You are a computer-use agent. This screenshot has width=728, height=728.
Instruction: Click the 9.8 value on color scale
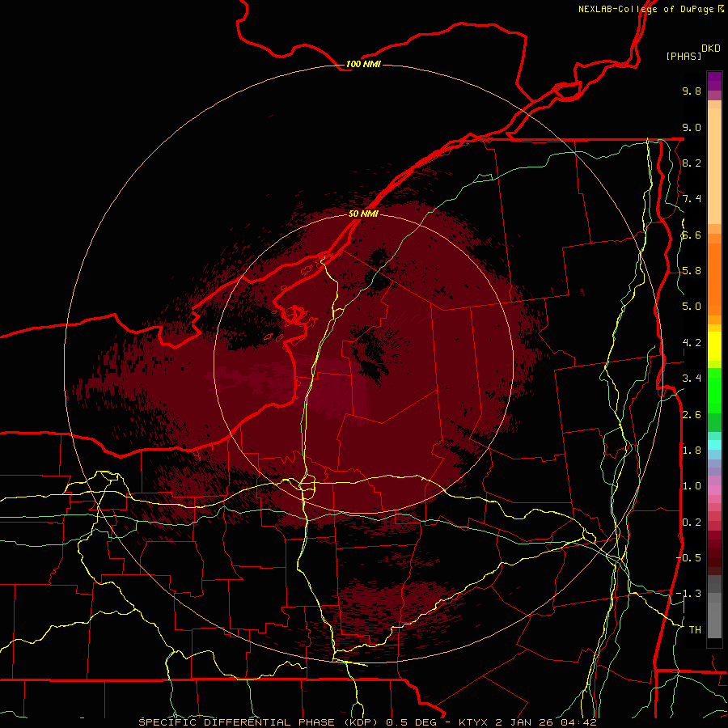(x=692, y=91)
